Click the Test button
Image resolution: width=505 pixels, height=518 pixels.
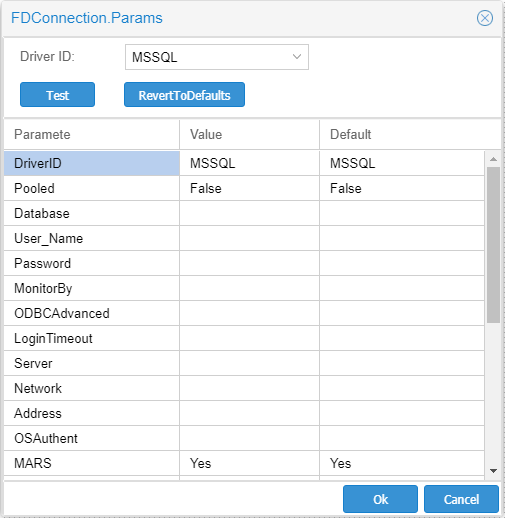[x=57, y=95]
